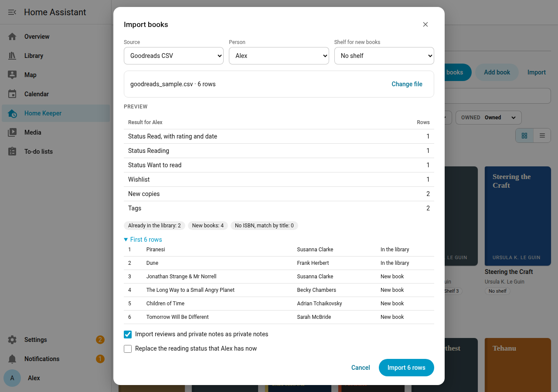Click the Calendar sidebar icon
This screenshot has height=392, width=558.
(x=12, y=94)
